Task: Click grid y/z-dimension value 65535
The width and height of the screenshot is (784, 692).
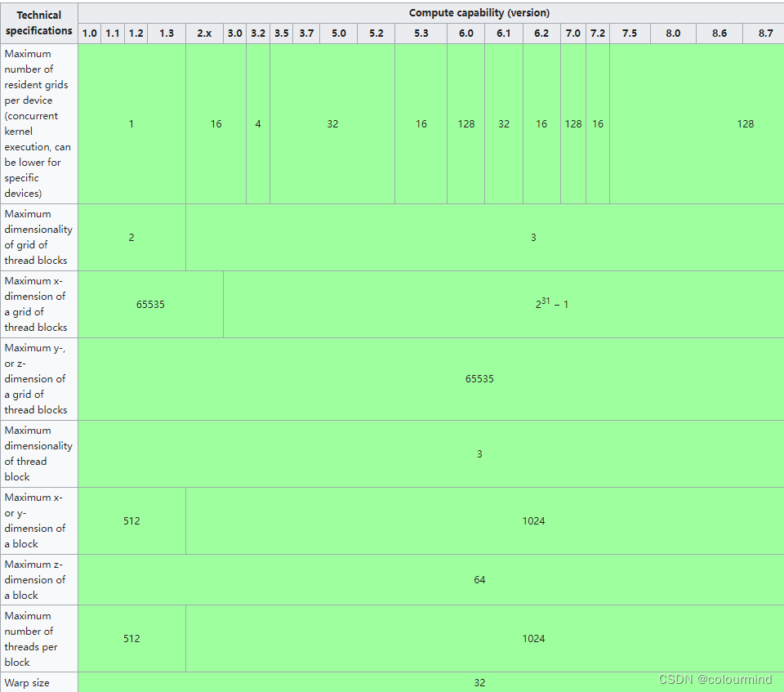Action: pyautogui.click(x=479, y=379)
